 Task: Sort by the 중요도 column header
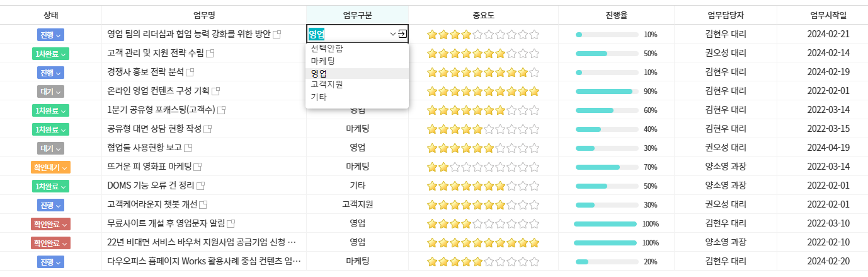[483, 15]
